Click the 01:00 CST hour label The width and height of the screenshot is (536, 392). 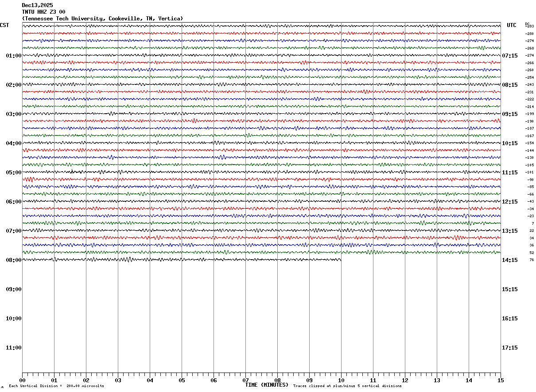tap(14, 56)
